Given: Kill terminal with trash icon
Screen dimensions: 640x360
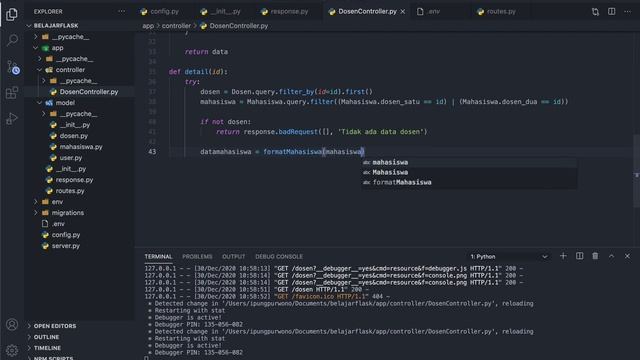Looking at the screenshot, I should (x=595, y=256).
